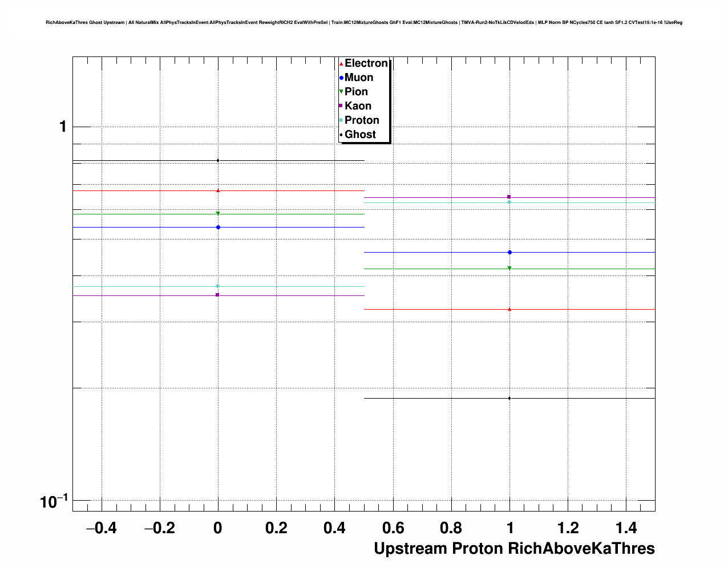Select the purple Kaon square legend marker
Image resolution: width=728 pixels, height=568 pixels.
click(x=341, y=106)
